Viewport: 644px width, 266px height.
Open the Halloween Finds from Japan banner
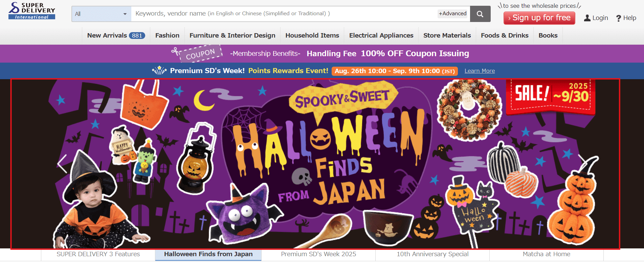(315, 164)
